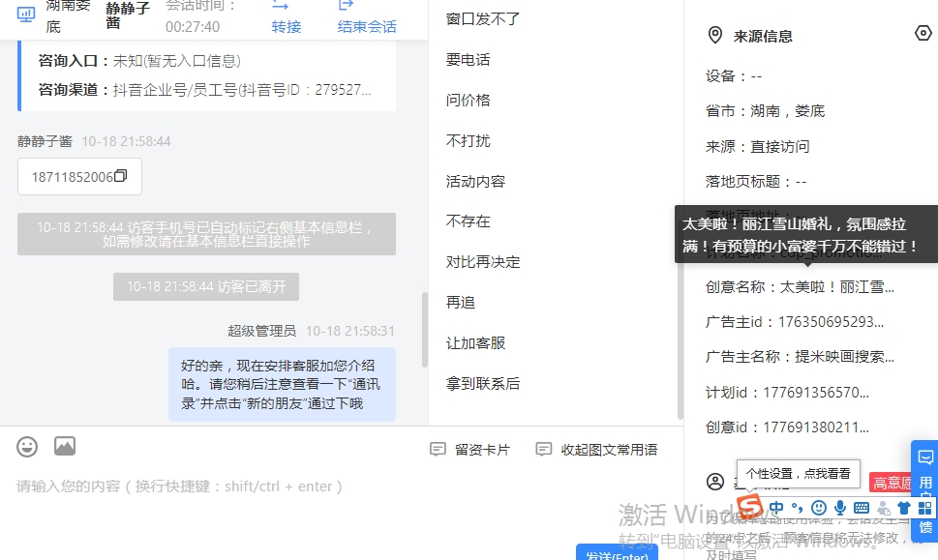This screenshot has height=560, width=938.
Task: Open the Sogou skin (shirt) icon
Action: click(x=904, y=508)
